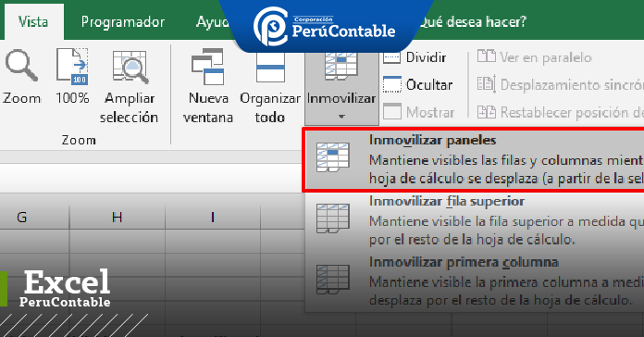Click the Dividir split icon
Viewport: 644px width, 337px height.
click(391, 57)
